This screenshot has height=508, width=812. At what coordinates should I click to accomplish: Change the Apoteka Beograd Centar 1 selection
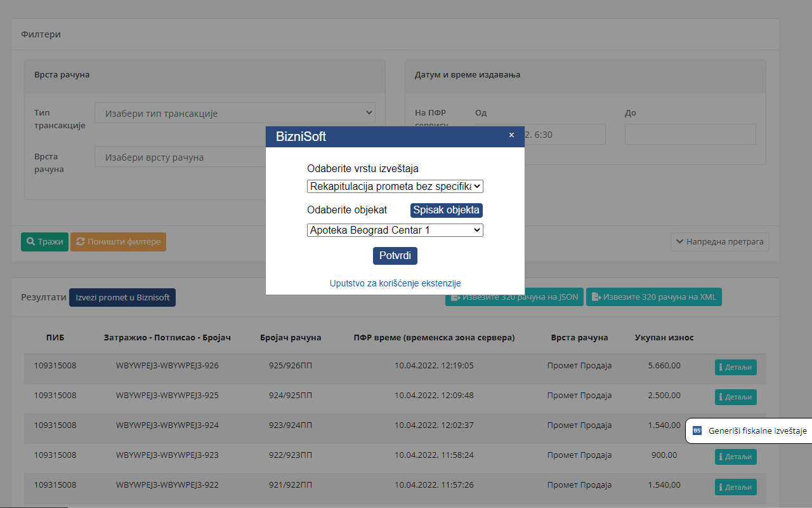(395, 230)
